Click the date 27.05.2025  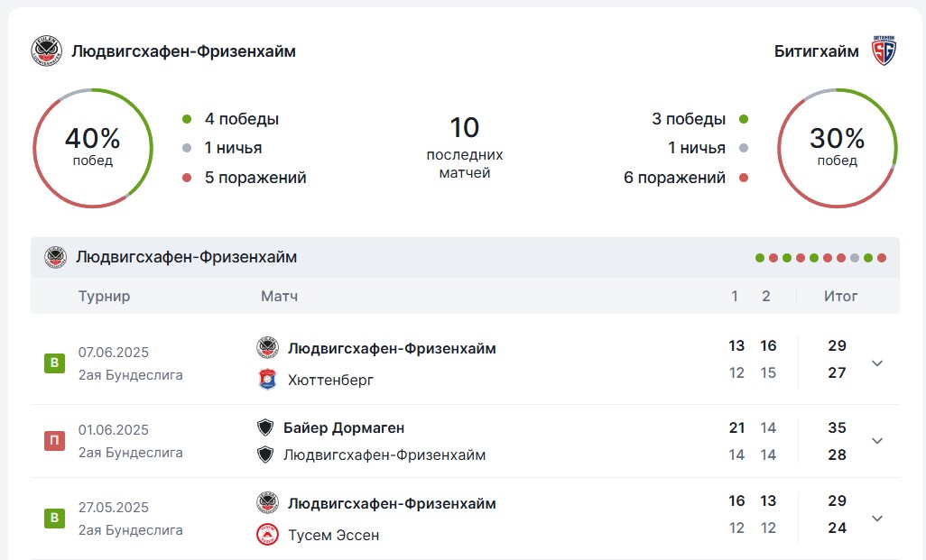(114, 508)
